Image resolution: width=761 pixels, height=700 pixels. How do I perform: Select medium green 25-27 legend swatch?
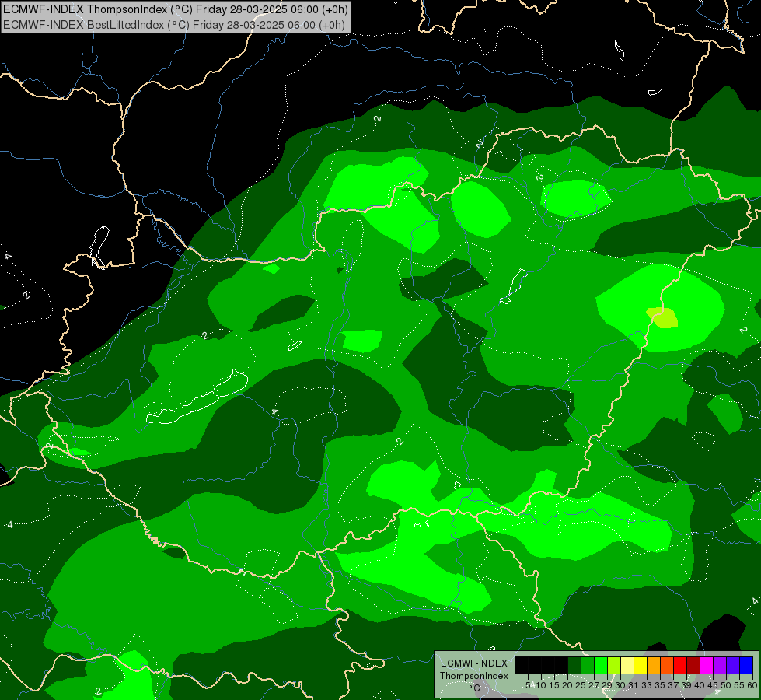coord(587,665)
